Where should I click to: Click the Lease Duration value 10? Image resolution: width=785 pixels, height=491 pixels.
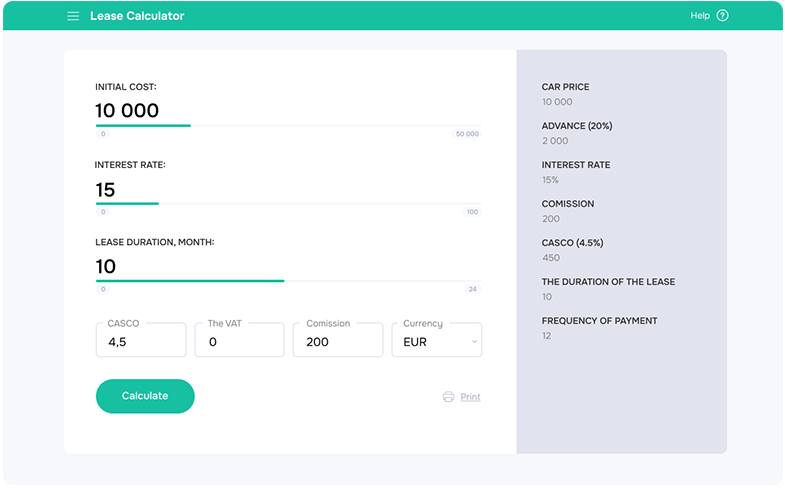106,266
